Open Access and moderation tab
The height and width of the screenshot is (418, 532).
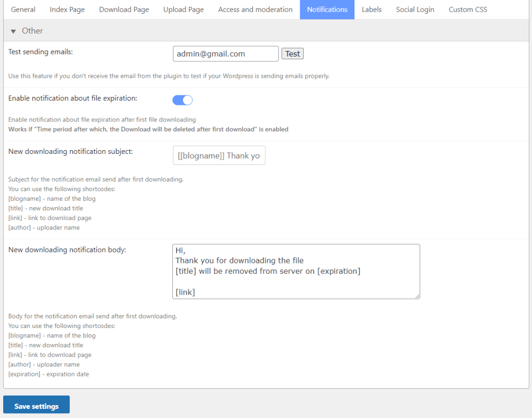[x=255, y=10]
